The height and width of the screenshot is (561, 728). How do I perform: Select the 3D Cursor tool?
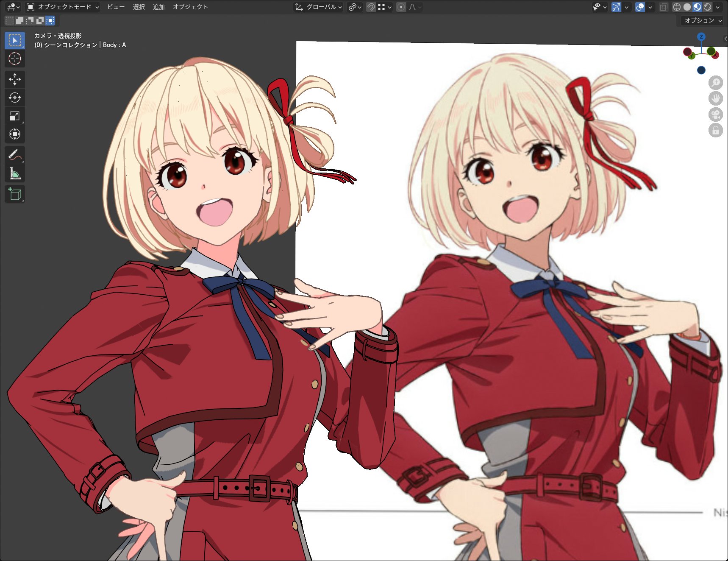coord(15,59)
